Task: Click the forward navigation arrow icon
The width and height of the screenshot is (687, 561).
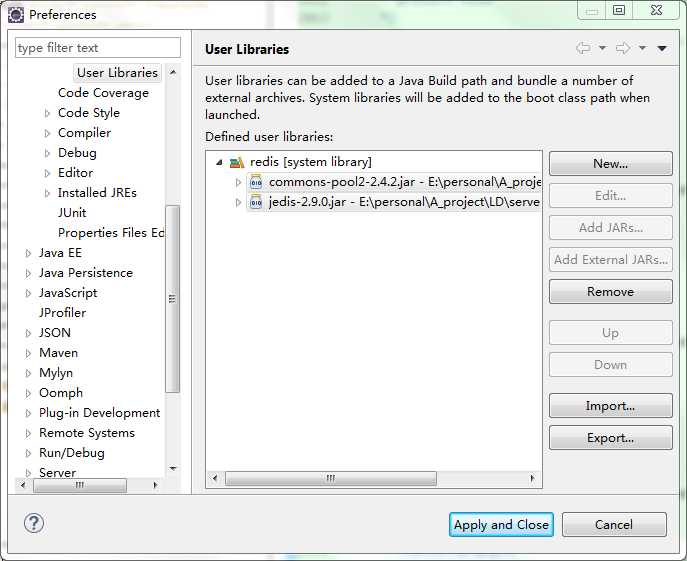Action: 623,48
